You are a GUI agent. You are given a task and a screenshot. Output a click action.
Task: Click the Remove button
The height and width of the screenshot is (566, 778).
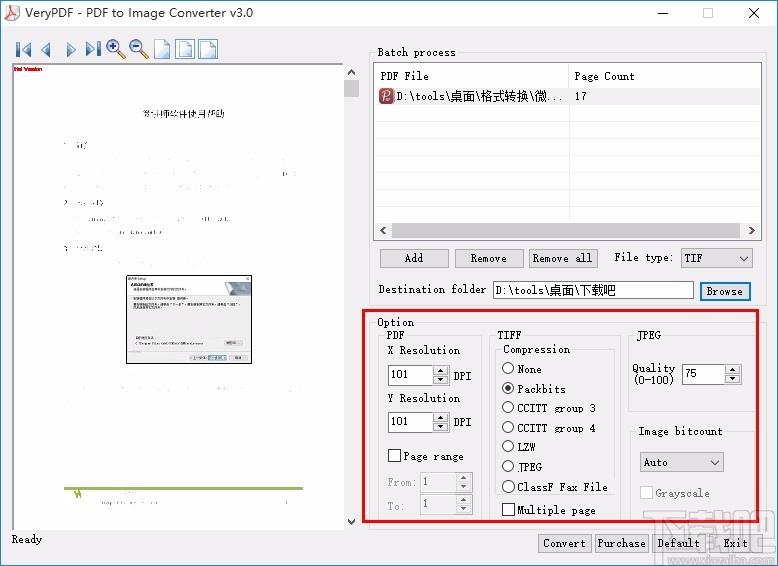click(489, 258)
